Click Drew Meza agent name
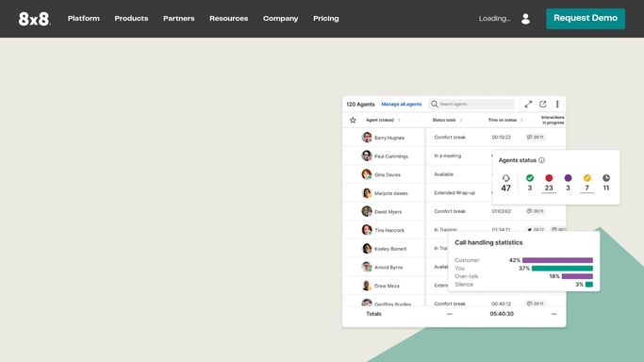The width and height of the screenshot is (644, 362). 387,286
